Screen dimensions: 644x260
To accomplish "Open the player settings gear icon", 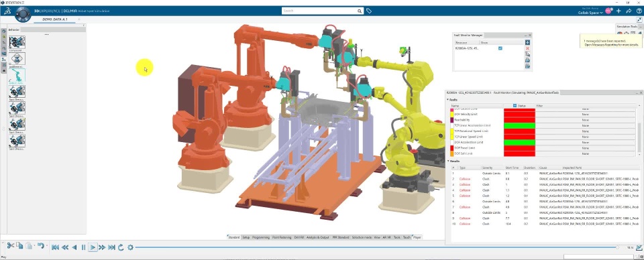I will point(131,247).
